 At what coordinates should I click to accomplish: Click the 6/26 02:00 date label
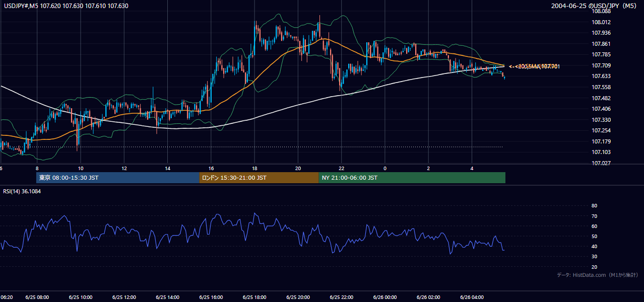(x=429, y=297)
